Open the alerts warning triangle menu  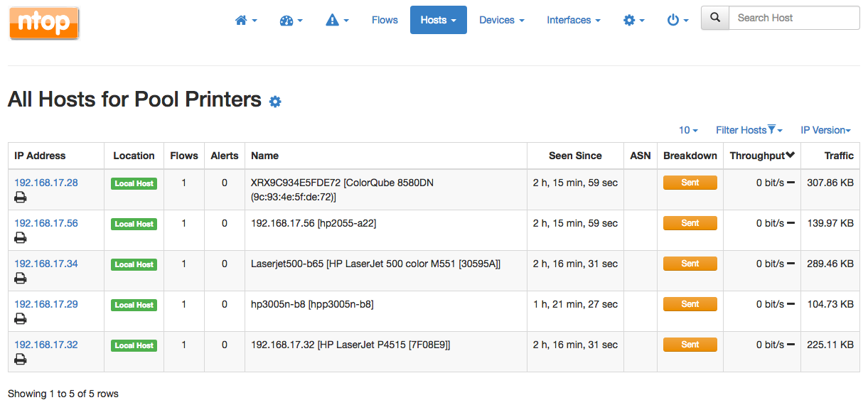337,21
